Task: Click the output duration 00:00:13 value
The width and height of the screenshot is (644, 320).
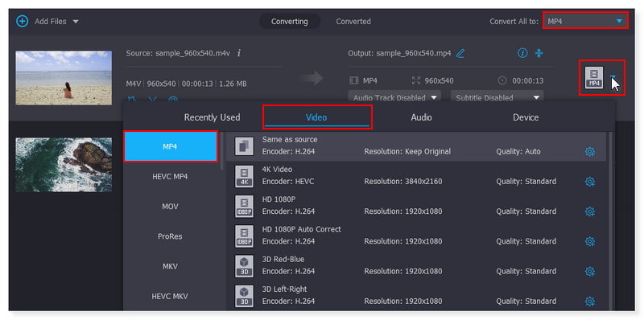Action: tap(528, 81)
